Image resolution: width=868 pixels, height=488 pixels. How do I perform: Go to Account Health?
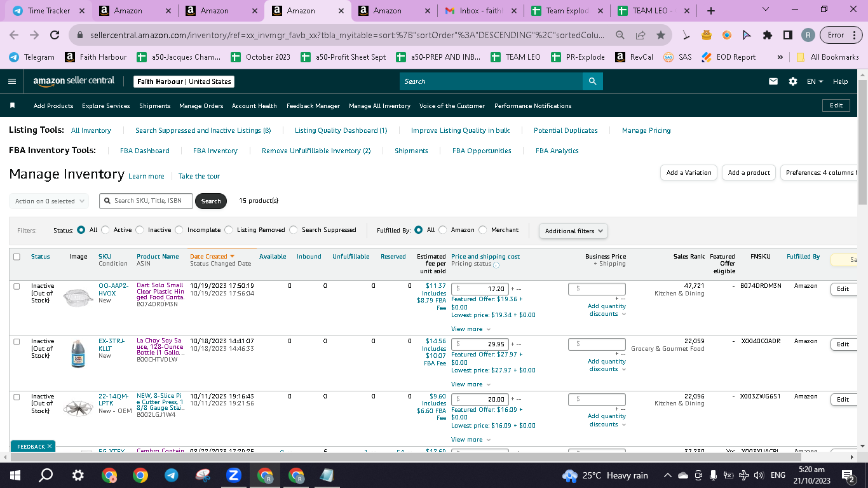pos(254,105)
